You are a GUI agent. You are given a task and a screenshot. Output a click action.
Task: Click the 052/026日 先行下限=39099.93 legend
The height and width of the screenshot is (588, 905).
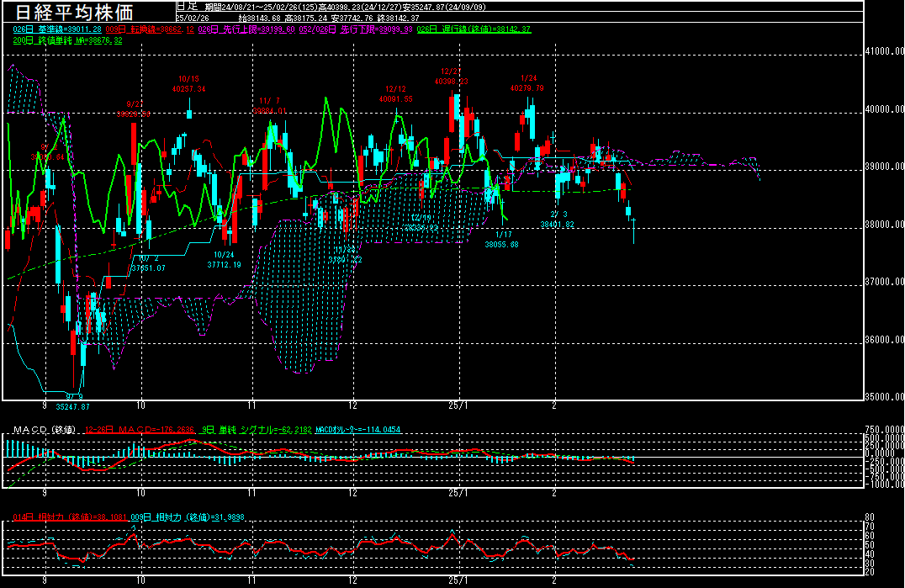tap(356, 29)
